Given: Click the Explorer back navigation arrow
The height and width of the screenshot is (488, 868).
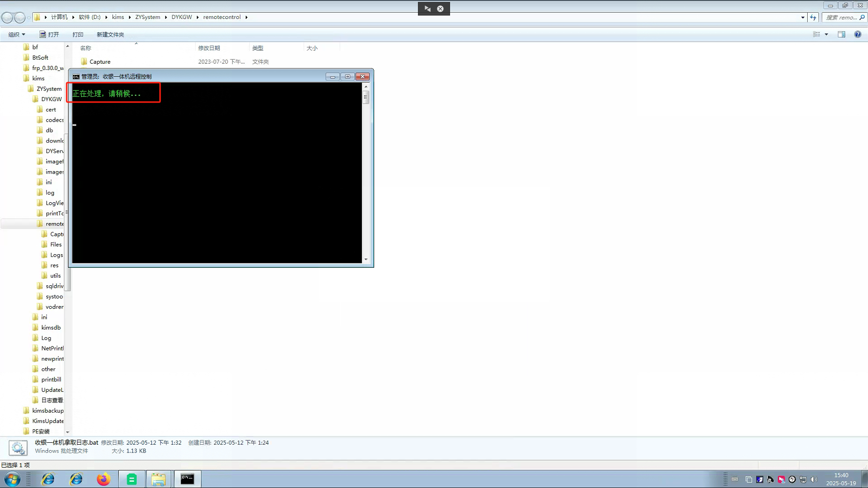Looking at the screenshot, I should point(7,17).
